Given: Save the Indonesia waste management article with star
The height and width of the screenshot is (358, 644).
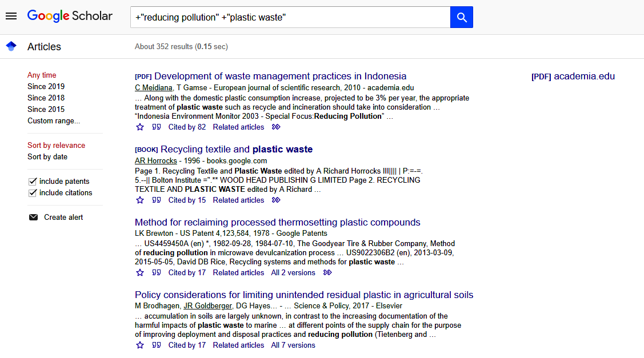Looking at the screenshot, I should pos(140,127).
